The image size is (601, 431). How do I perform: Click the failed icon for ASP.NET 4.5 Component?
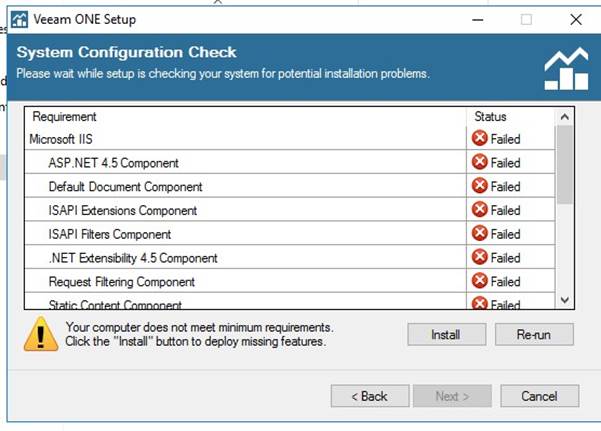[479, 162]
